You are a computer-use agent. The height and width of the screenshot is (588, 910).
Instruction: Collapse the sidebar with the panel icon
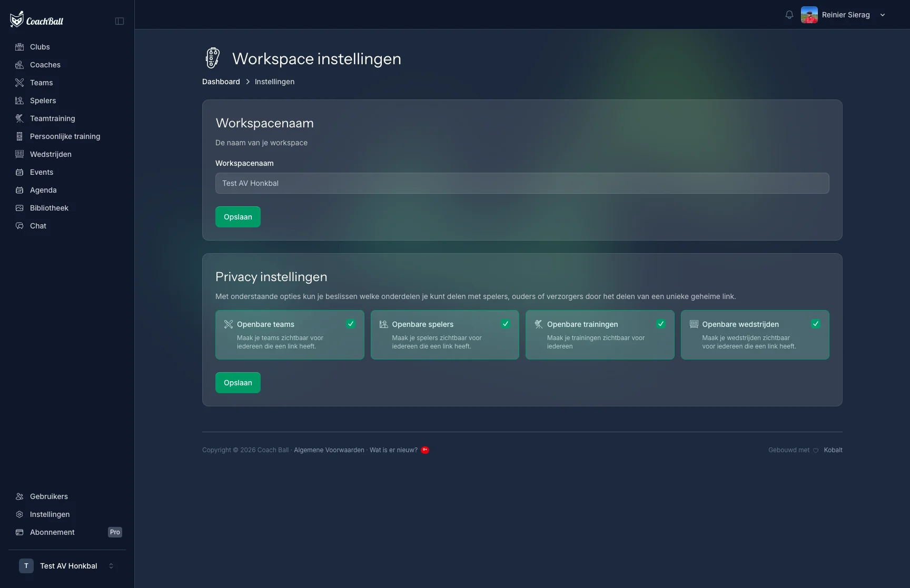pos(120,21)
